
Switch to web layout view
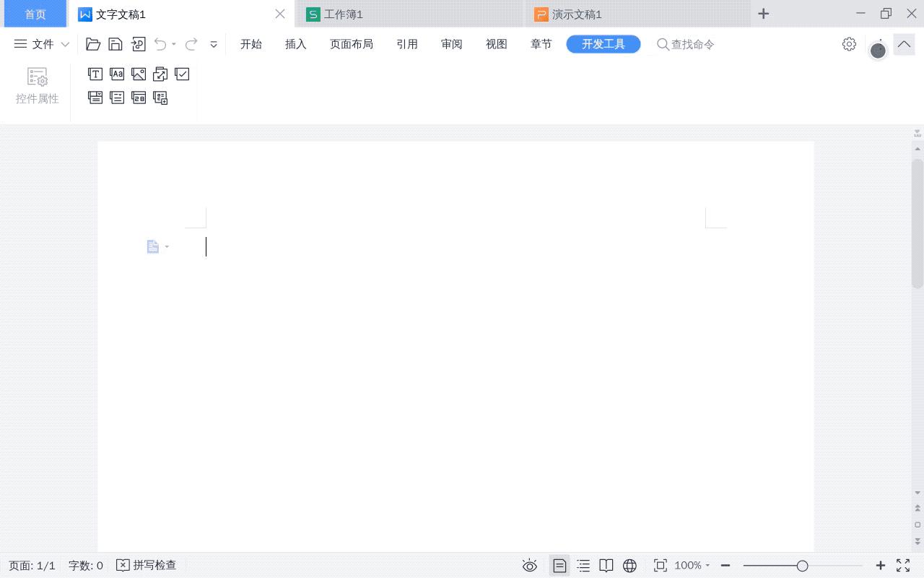coord(630,566)
